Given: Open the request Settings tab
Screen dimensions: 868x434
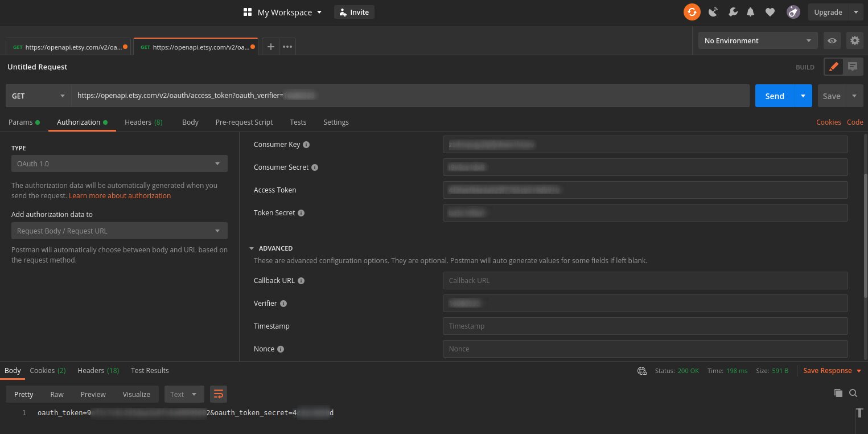Looking at the screenshot, I should (x=336, y=122).
